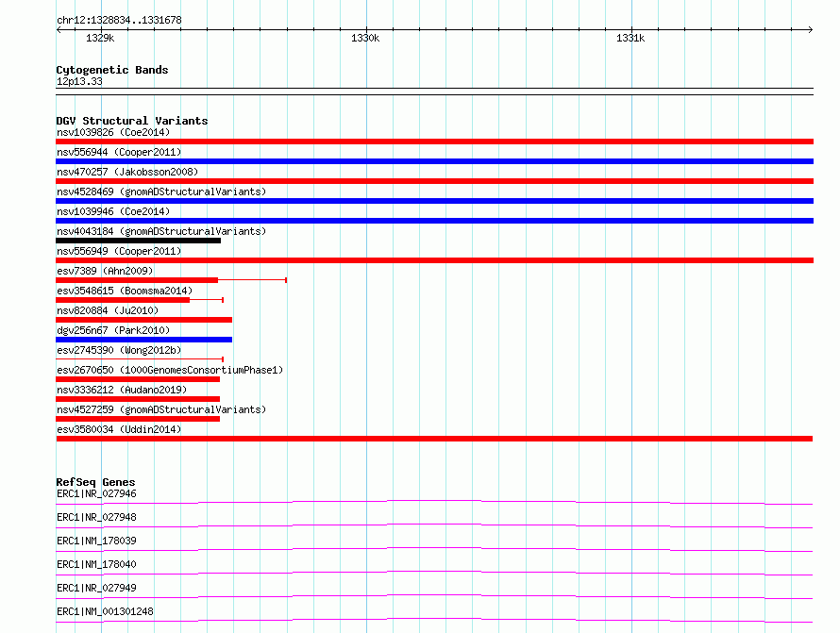Open the ERC1|NM_001301248 transcript
The width and height of the screenshot is (840, 633).
tap(105, 611)
